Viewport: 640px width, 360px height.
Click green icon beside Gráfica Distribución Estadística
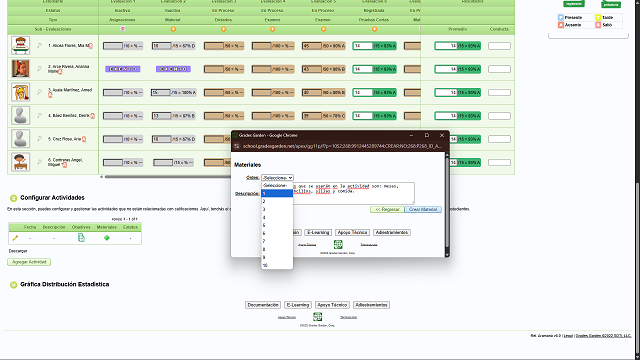[13, 284]
